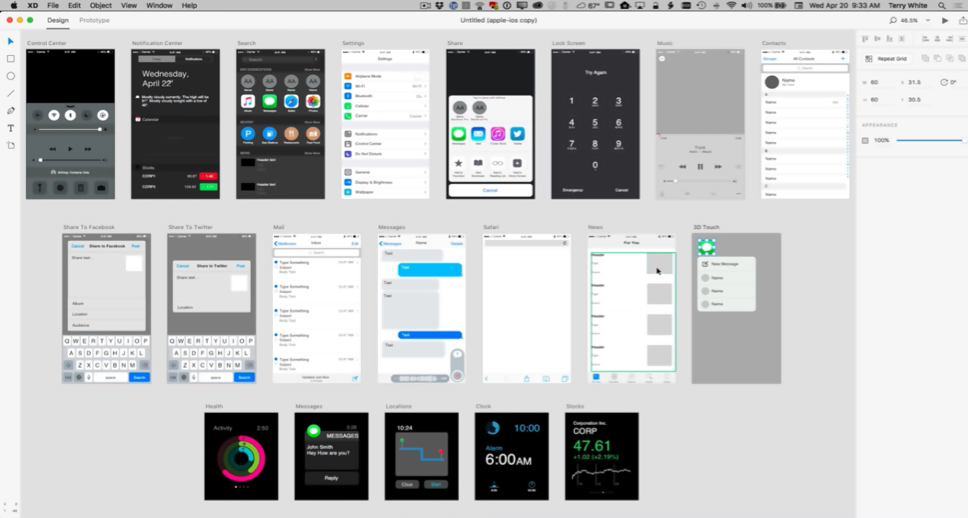The height and width of the screenshot is (518, 968).
Task: Select the Pen tool
Action: click(x=11, y=111)
